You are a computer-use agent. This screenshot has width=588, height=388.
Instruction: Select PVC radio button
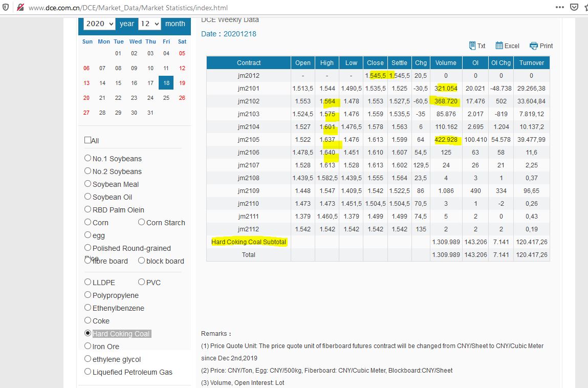pyautogui.click(x=141, y=282)
